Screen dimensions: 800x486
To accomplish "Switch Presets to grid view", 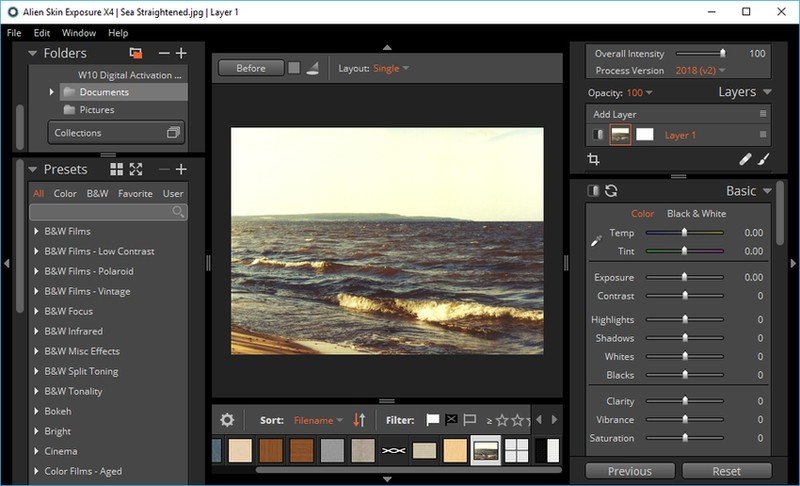I will pyautogui.click(x=117, y=170).
